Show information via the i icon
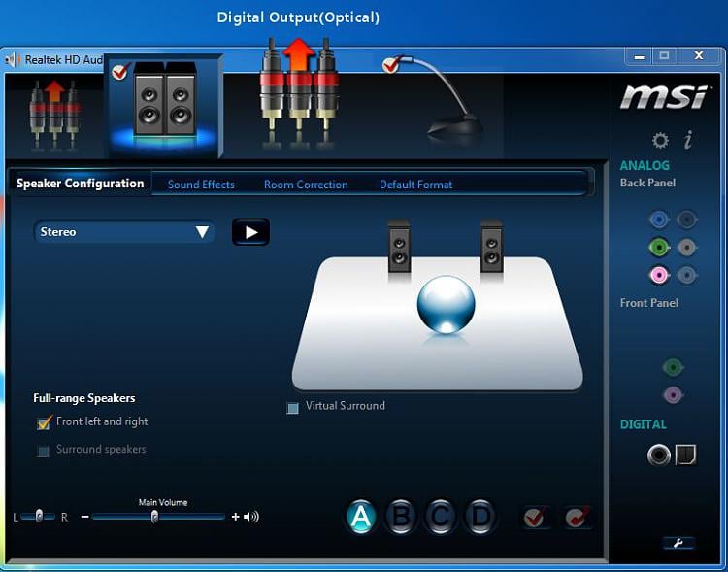Viewport: 728px width, 572px height. 688,140
